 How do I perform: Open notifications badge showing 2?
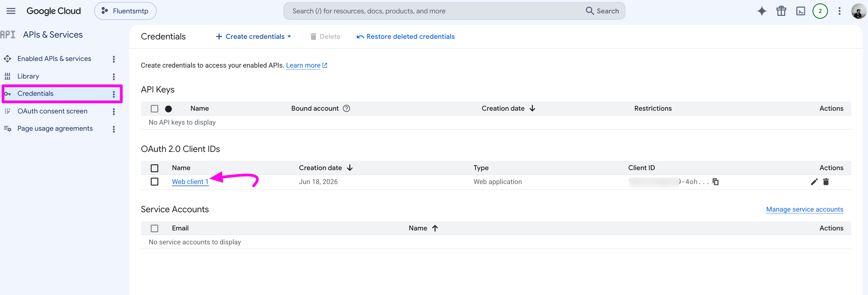(820, 11)
